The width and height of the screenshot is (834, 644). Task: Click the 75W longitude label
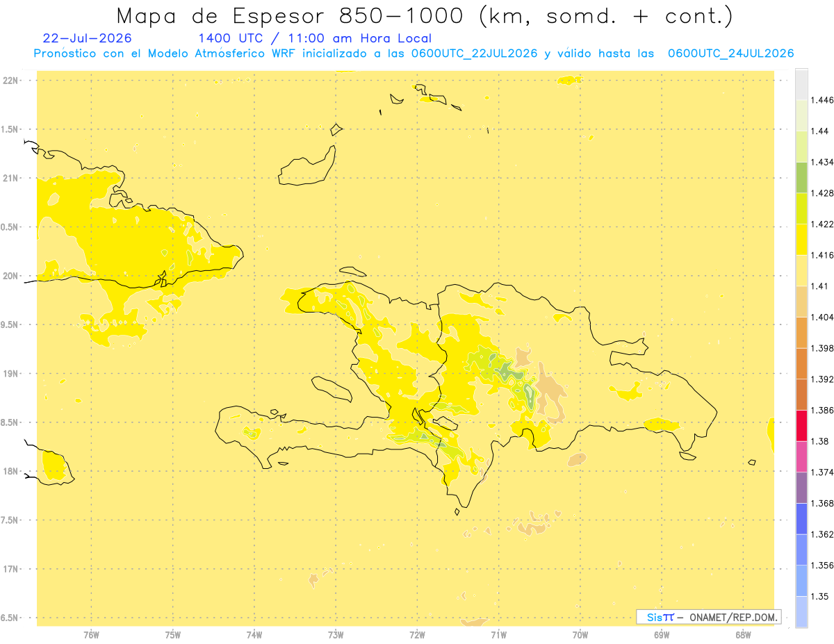(173, 634)
